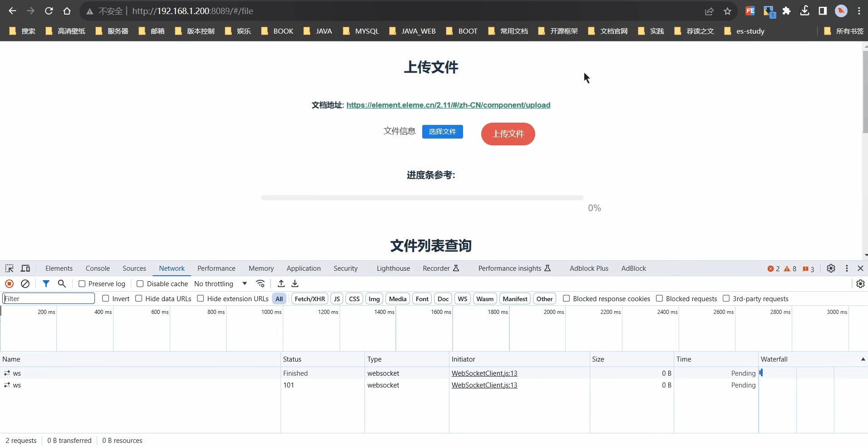
Task: Toggle Hide data URLs
Action: coord(139,298)
